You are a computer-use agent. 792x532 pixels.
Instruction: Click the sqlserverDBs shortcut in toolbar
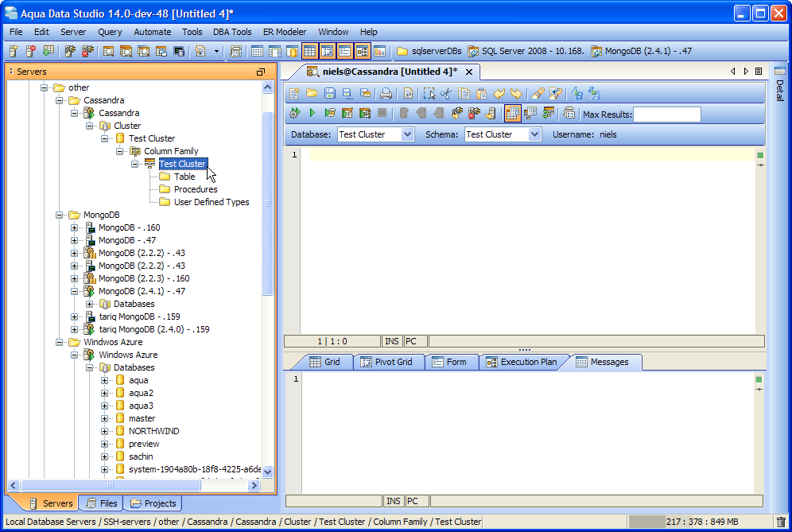[x=429, y=51]
